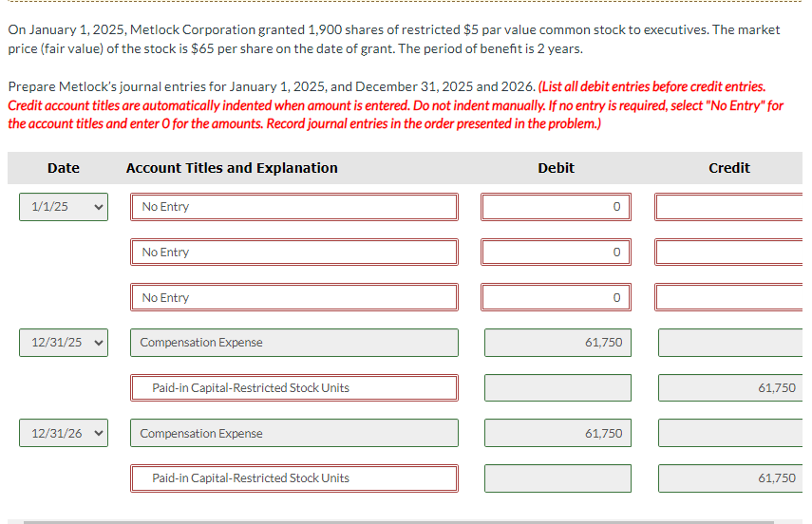Screen dimensions: 812x524
Task: Click the Debit column header
Action: (556, 168)
